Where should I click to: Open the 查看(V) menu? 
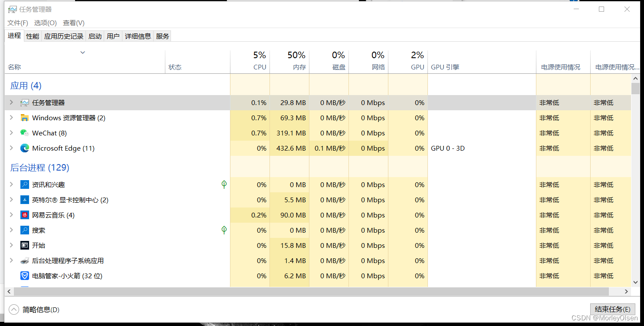[x=74, y=23]
